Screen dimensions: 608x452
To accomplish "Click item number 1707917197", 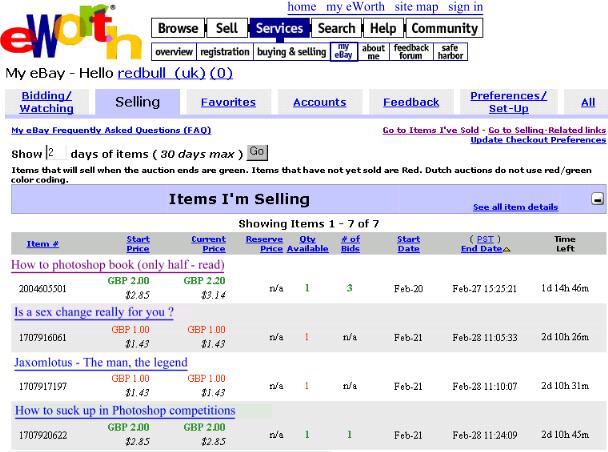I will (x=43, y=386).
